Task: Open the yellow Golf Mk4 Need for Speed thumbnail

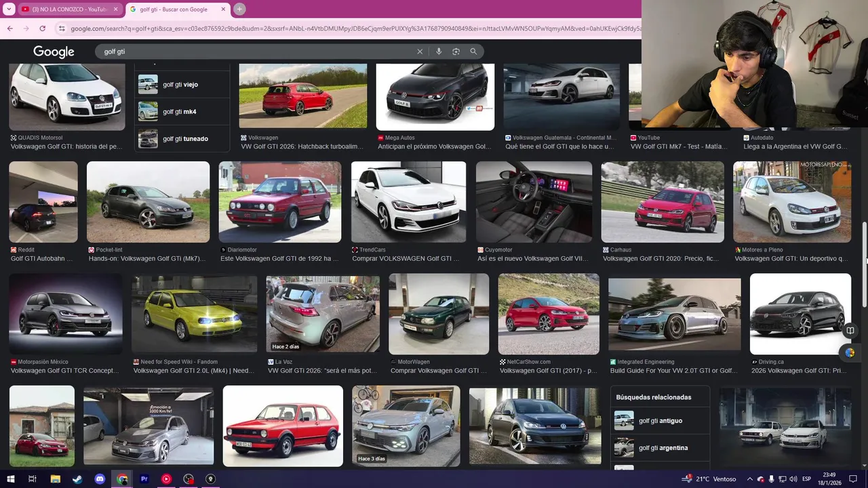Action: (195, 314)
